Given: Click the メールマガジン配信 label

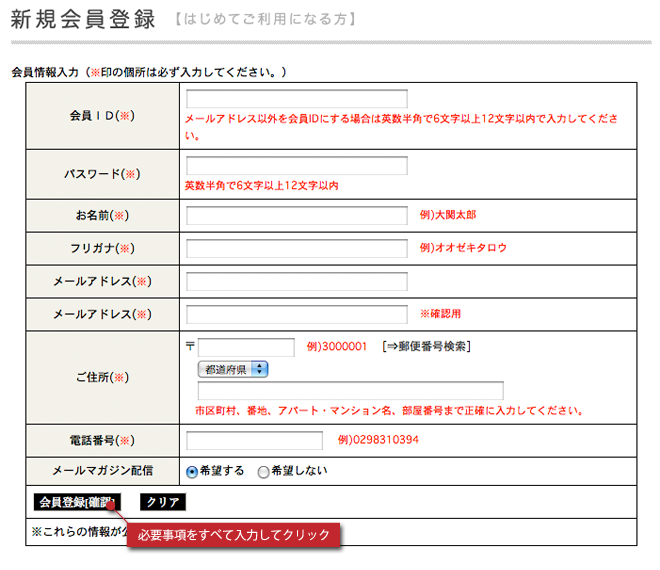Looking at the screenshot, I should [x=103, y=471].
